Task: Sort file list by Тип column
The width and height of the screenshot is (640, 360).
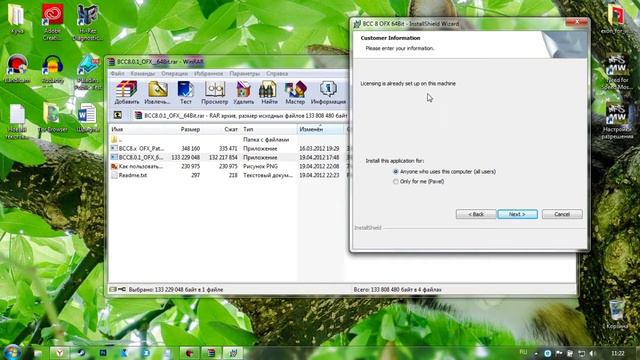Action: [x=269, y=129]
